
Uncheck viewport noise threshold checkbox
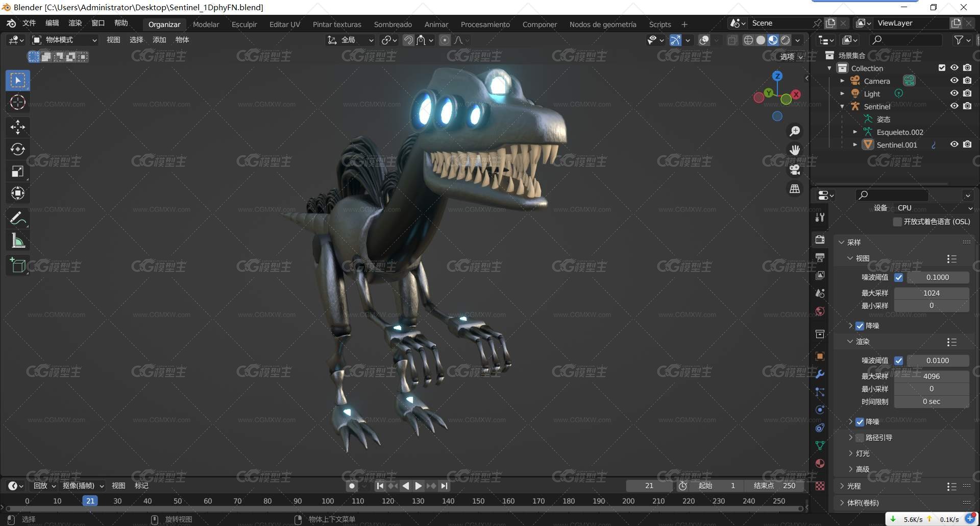coord(899,277)
